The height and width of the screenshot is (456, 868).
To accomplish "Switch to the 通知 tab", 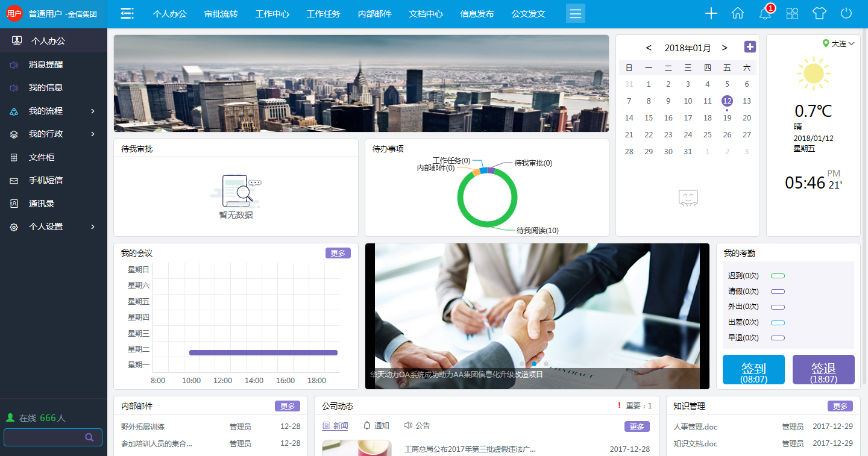I will coord(376,426).
